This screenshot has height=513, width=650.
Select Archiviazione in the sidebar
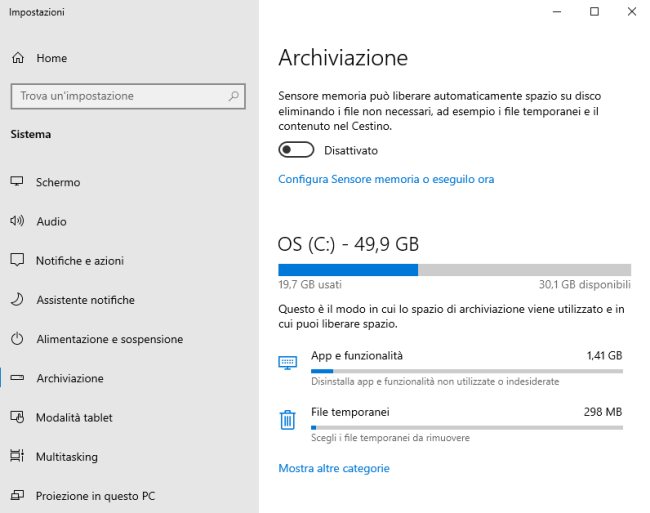pos(70,378)
